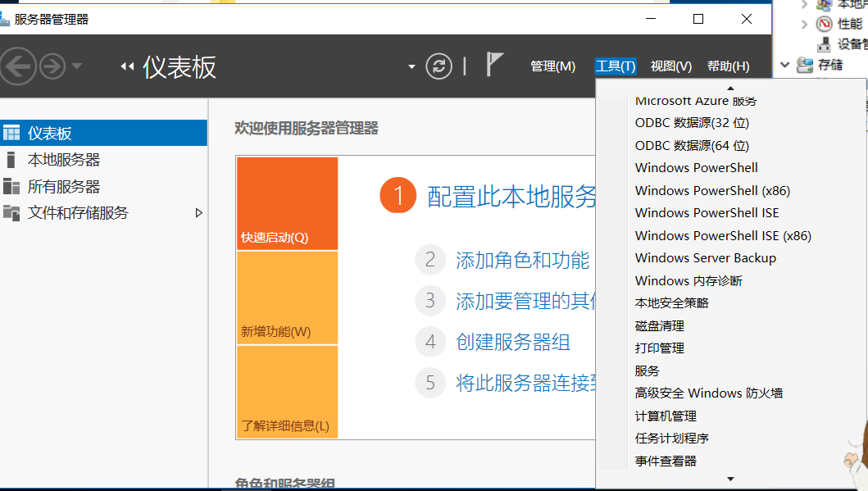The width and height of the screenshot is (868, 491).
Task: Expand the 文件和存储服务 arrow
Action: [x=198, y=212]
